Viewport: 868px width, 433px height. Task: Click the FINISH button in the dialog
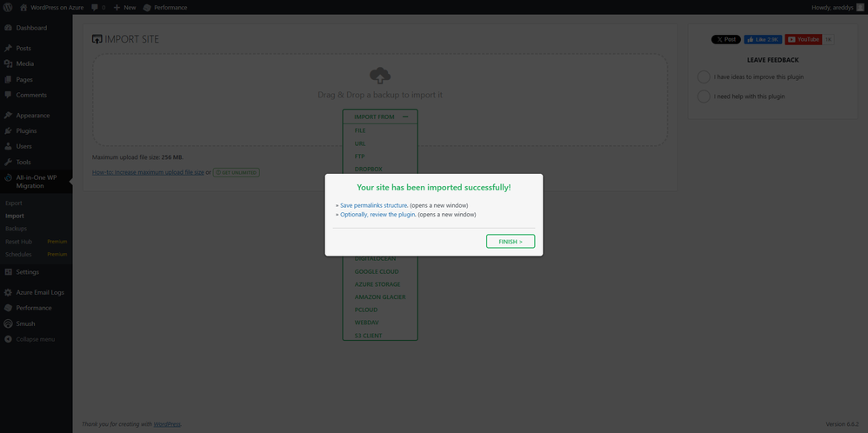(x=511, y=242)
